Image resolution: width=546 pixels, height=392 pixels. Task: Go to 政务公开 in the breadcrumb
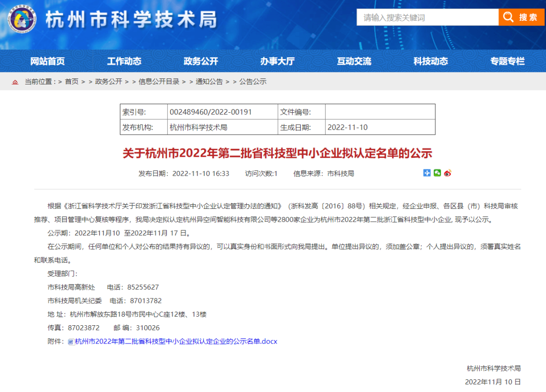click(108, 81)
